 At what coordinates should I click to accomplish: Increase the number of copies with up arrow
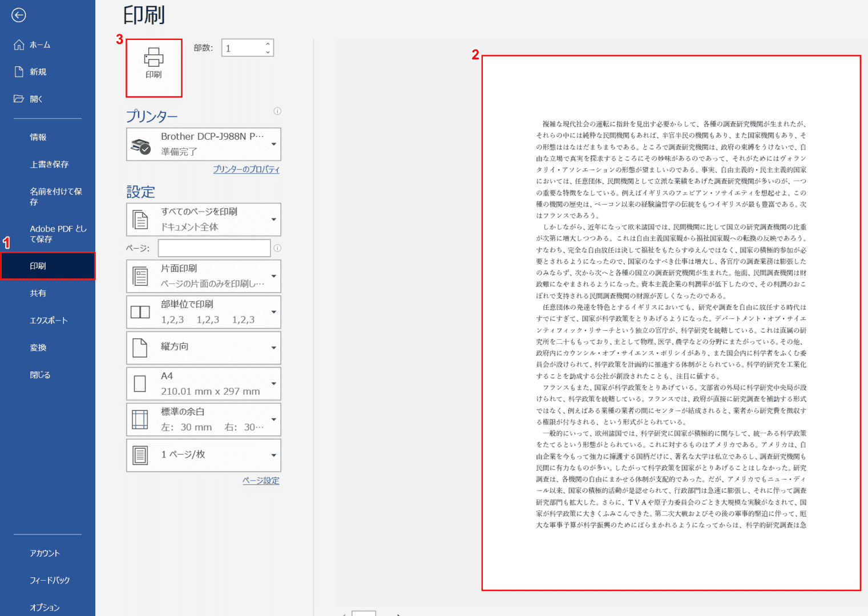[x=268, y=44]
